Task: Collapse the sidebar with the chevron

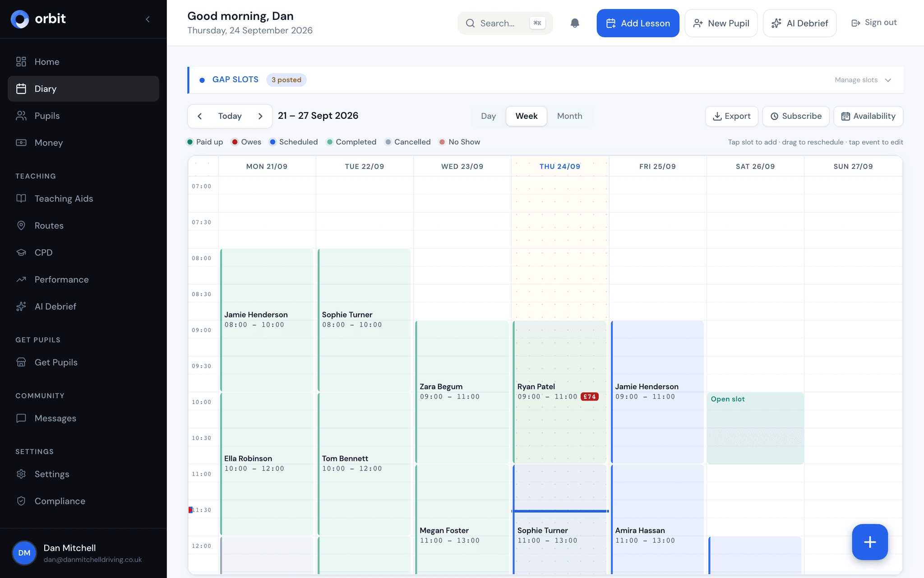Action: coord(148,19)
